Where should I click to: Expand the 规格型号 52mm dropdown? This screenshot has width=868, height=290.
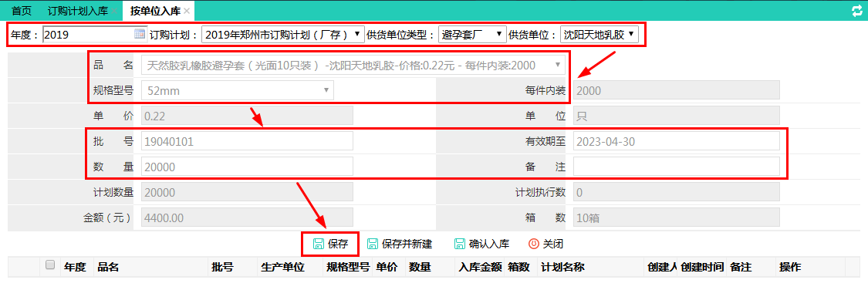click(x=238, y=90)
